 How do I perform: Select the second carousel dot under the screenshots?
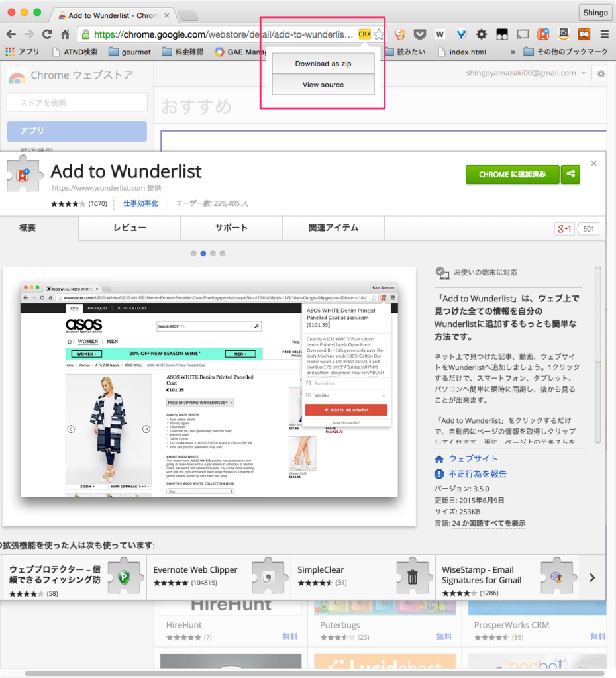tap(203, 253)
